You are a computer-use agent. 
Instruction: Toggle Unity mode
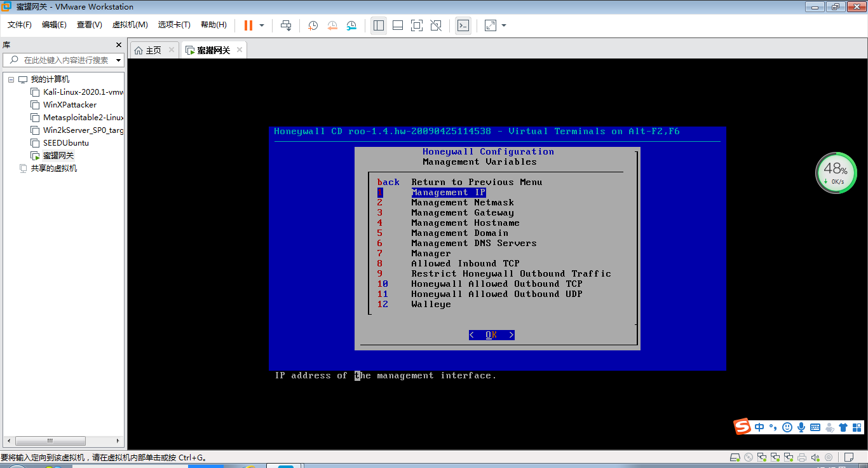436,25
